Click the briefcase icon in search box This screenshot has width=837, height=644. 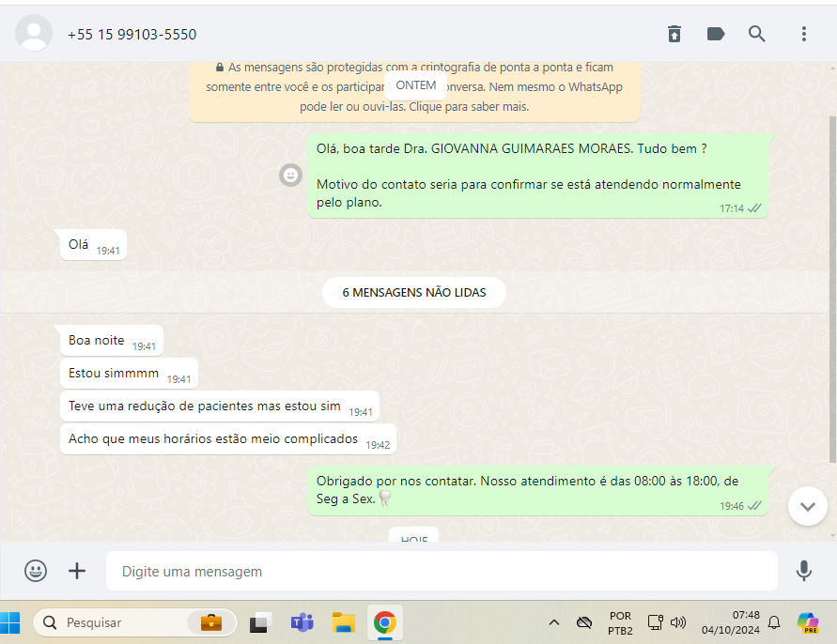211,622
